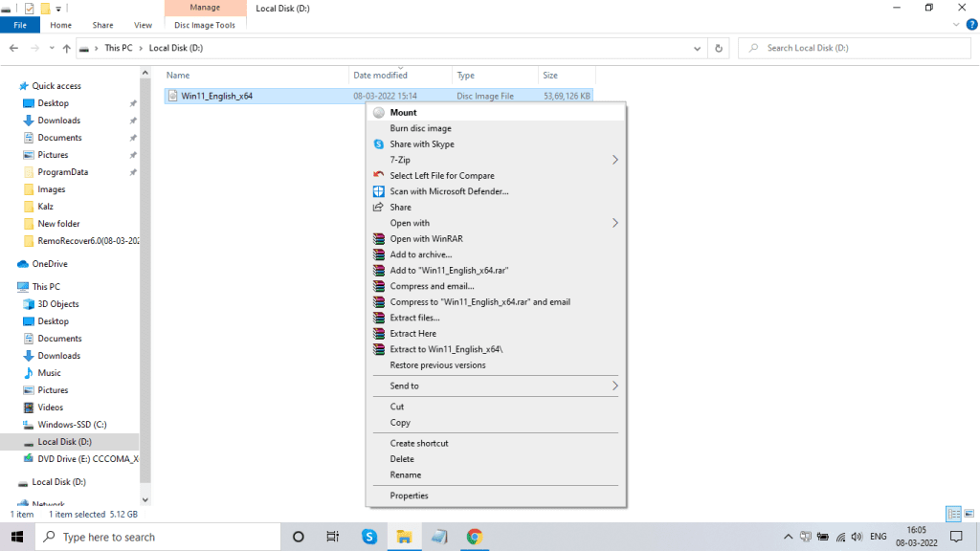Open Task View on the taskbar
The width and height of the screenshot is (980, 551).
334,537
